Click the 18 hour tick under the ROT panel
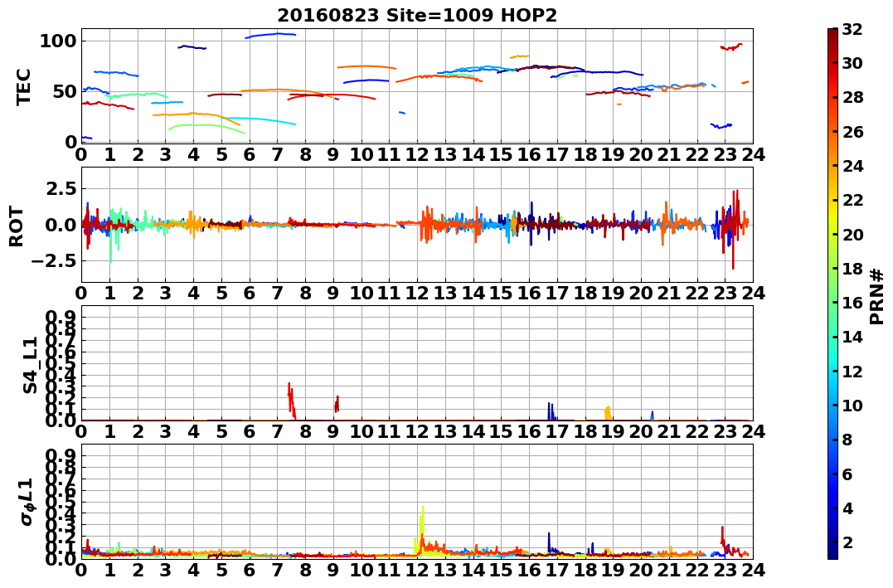Screen dimensions: 893x588 click(585, 294)
